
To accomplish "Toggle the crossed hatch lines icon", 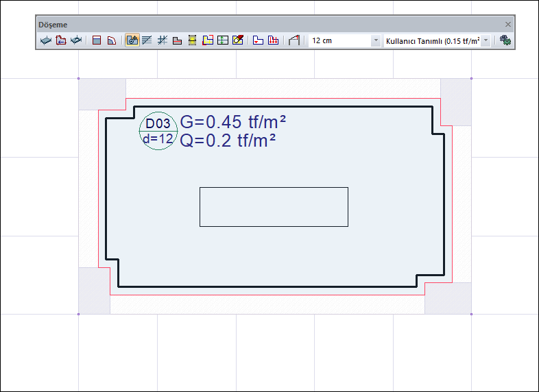I will click(x=163, y=40).
